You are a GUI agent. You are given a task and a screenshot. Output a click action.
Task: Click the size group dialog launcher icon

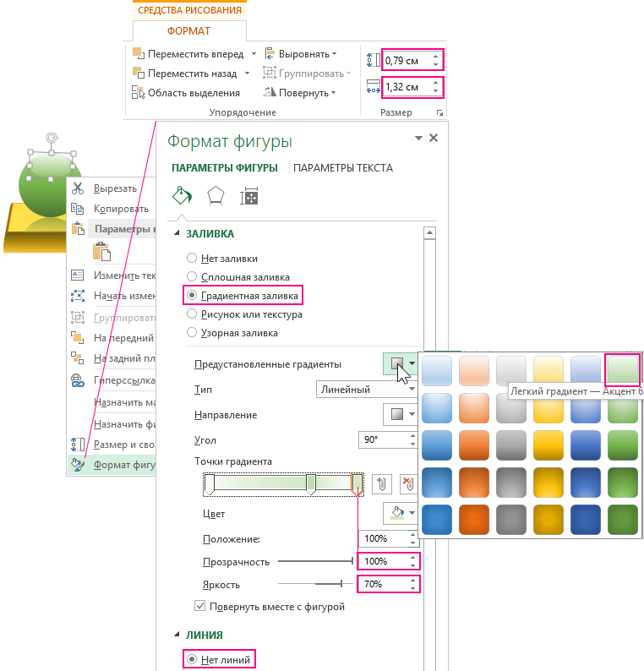click(x=439, y=112)
